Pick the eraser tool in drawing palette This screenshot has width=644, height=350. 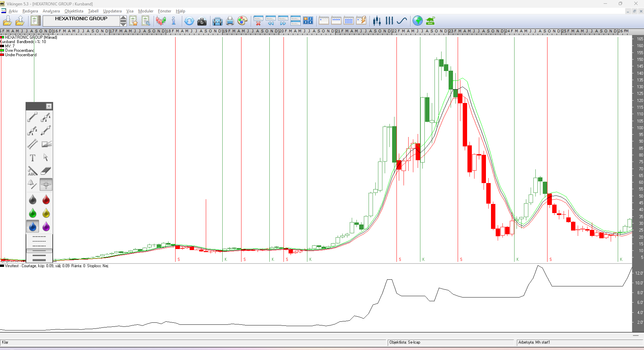tap(46, 171)
